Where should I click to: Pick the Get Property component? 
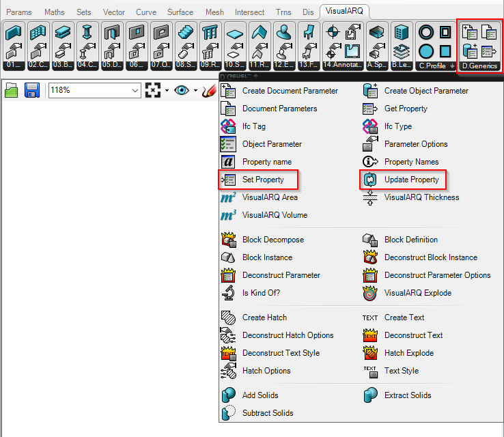395,109
